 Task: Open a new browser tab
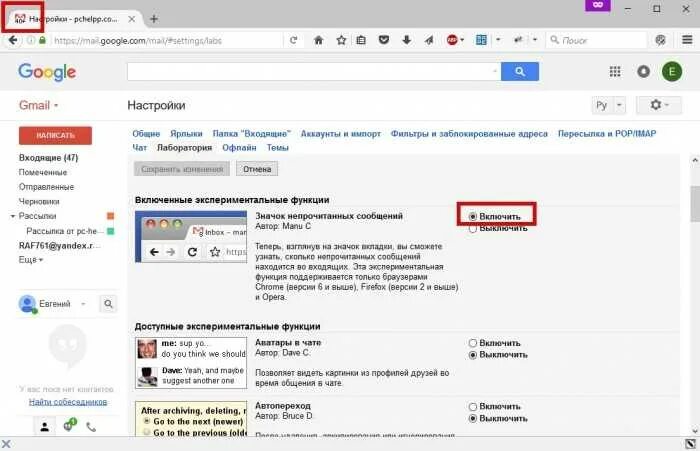pos(154,19)
